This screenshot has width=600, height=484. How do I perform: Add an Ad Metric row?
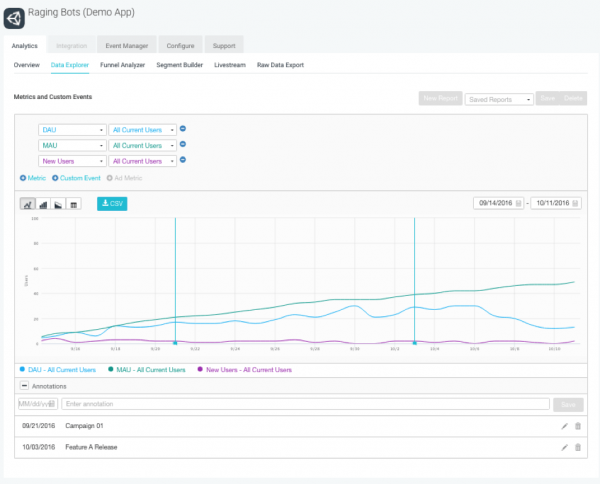pyautogui.click(x=124, y=178)
